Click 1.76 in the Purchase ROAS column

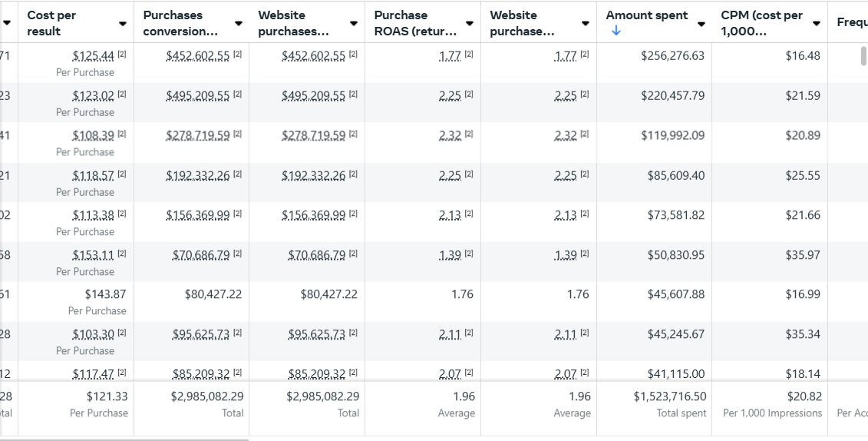click(x=462, y=293)
